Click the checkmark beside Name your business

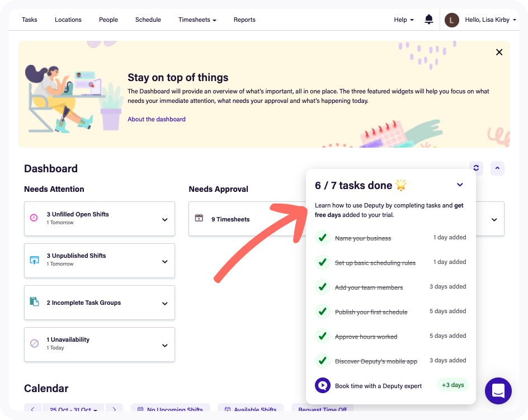(x=323, y=238)
